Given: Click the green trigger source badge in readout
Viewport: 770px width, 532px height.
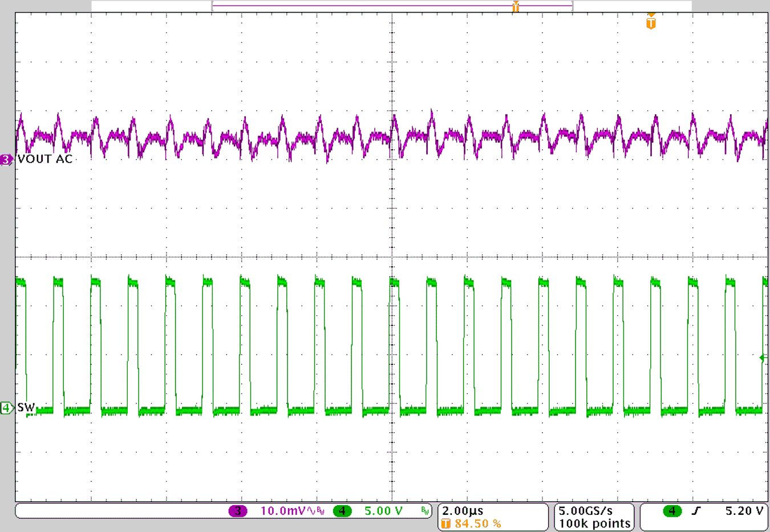Looking at the screenshot, I should click(x=673, y=511).
